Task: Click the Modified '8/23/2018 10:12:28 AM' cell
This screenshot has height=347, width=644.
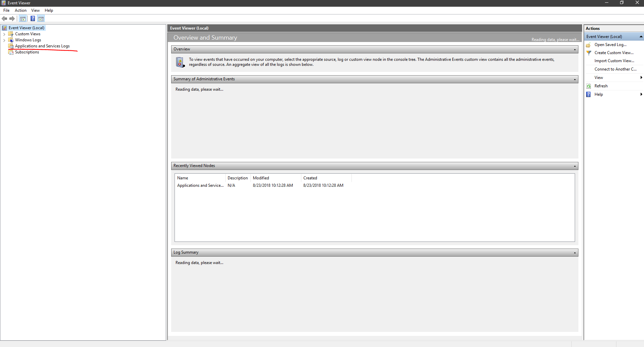Action: [x=273, y=185]
